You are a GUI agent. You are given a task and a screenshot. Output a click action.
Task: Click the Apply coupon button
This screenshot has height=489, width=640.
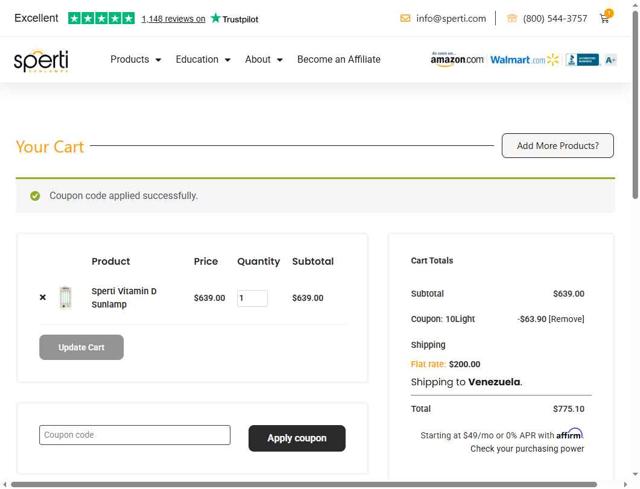pos(297,438)
